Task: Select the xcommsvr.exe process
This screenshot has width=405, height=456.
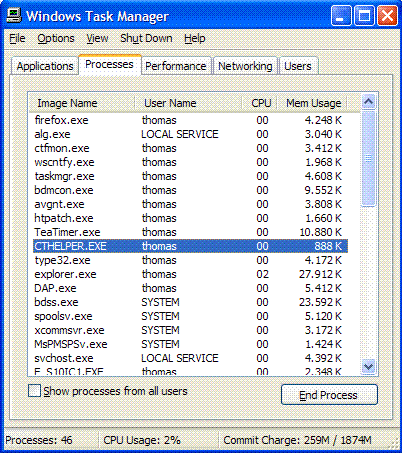Action: coord(190,330)
